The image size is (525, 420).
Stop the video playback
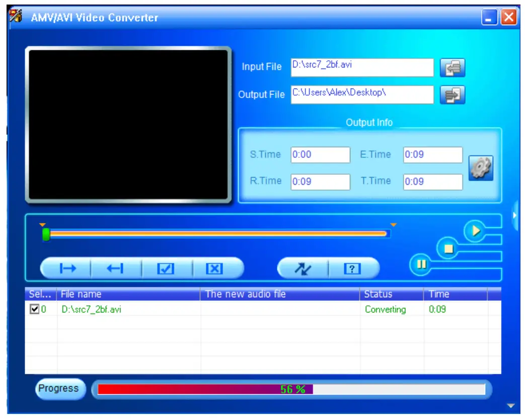click(x=448, y=248)
